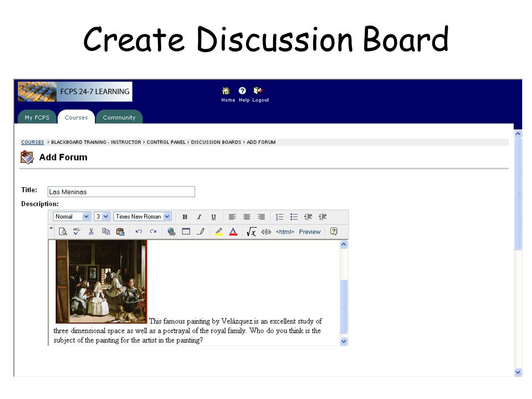Open the WebEQ symbol editor icon
532x399 pixels.
coord(266,232)
